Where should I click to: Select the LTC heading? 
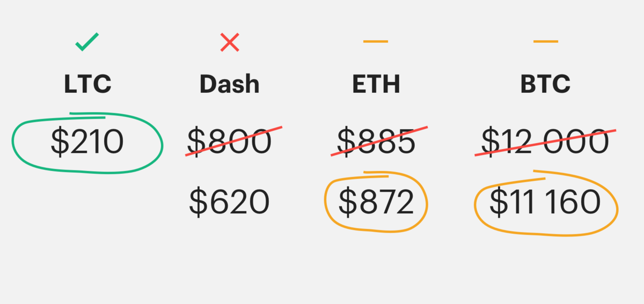(87, 84)
